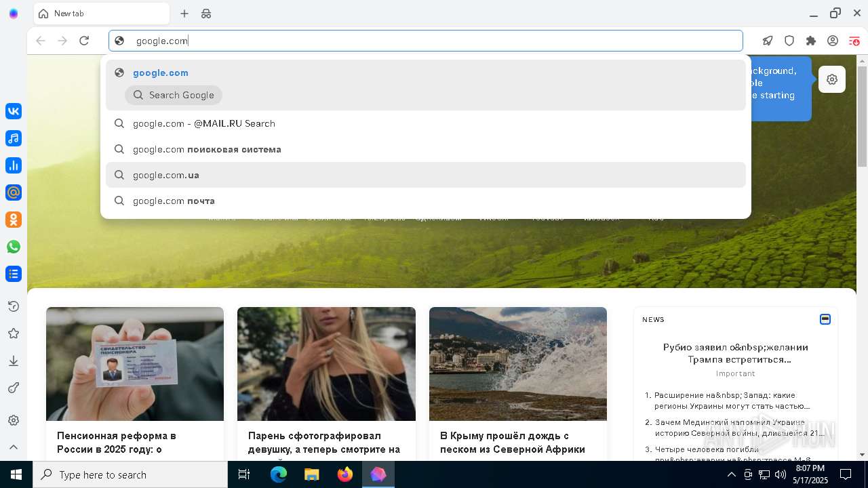Open the blue list sidebar icon

pos(14,274)
